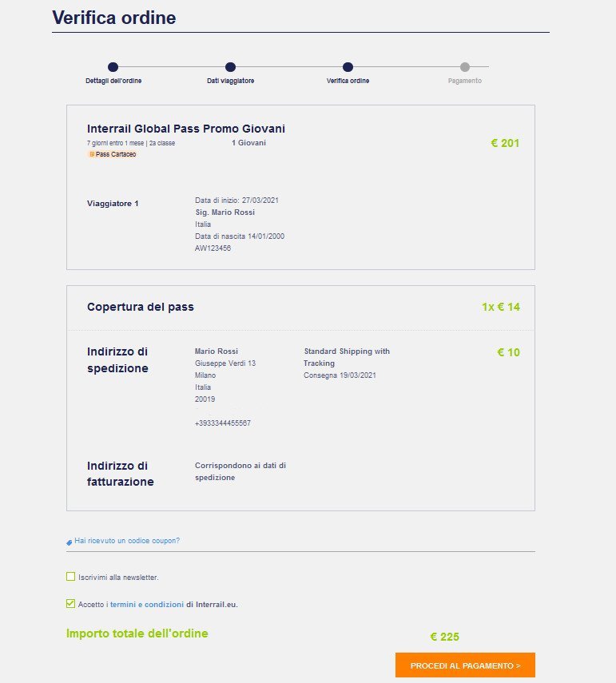The height and width of the screenshot is (683, 616).
Task: Go to Dati viaggiatore step label
Action: (x=230, y=81)
